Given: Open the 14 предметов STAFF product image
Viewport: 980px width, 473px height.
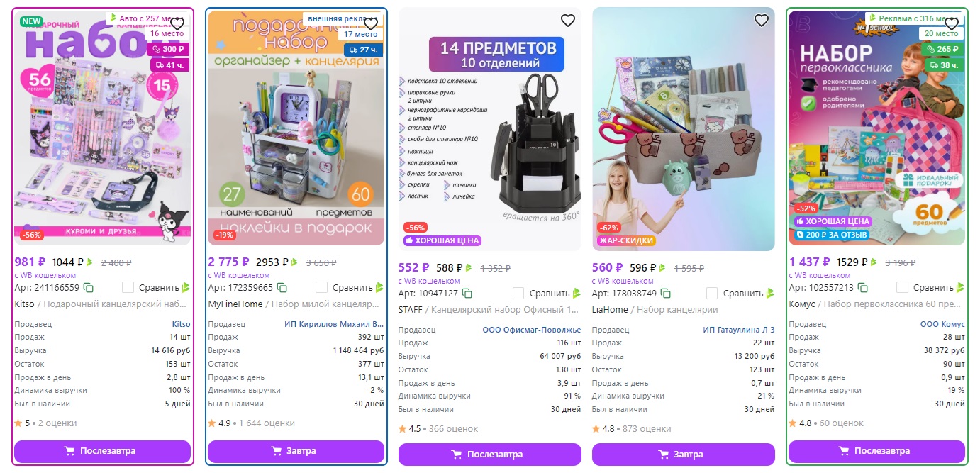Looking at the screenshot, I should [x=490, y=129].
